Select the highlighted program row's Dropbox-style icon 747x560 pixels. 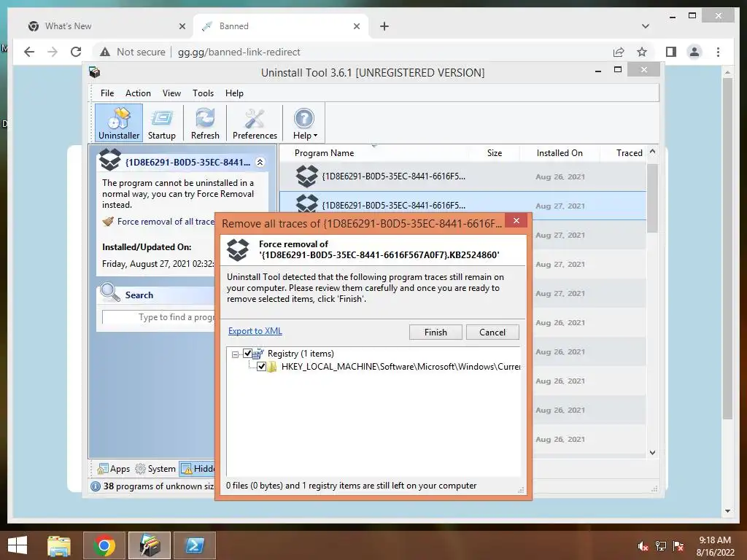(x=307, y=204)
